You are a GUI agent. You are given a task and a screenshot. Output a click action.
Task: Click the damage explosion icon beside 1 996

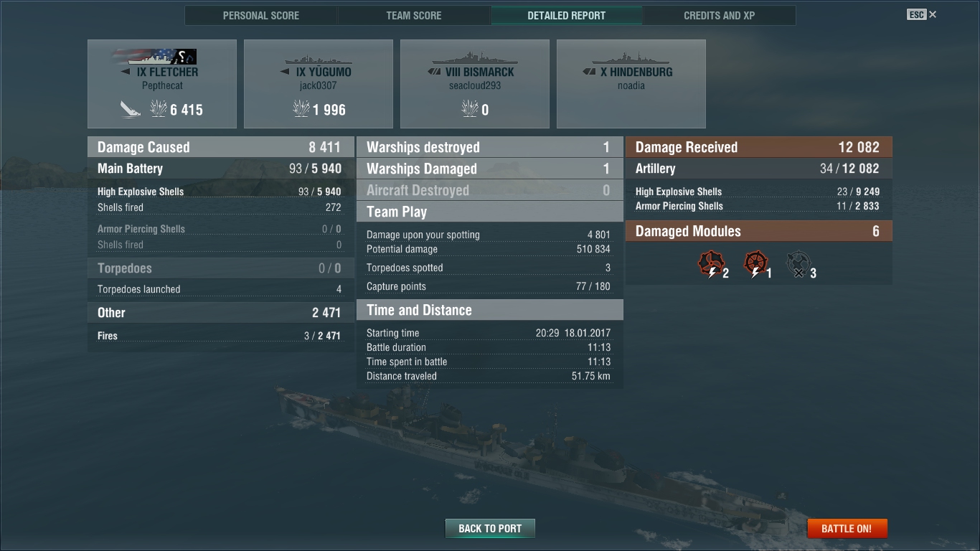pos(301,109)
